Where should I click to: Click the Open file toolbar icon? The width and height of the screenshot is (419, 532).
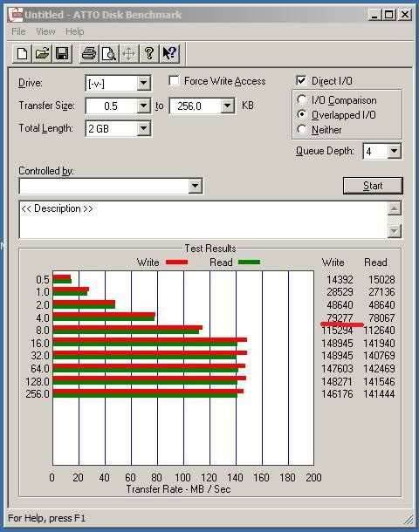(42, 53)
